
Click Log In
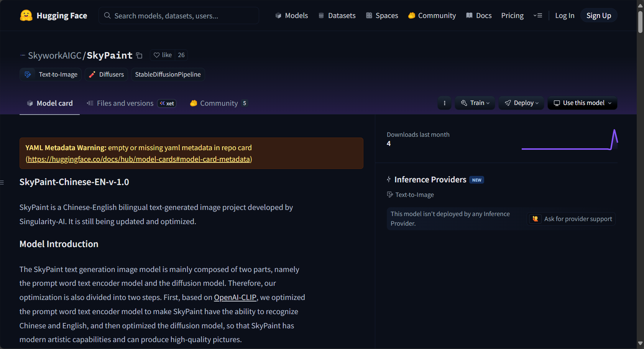(565, 15)
